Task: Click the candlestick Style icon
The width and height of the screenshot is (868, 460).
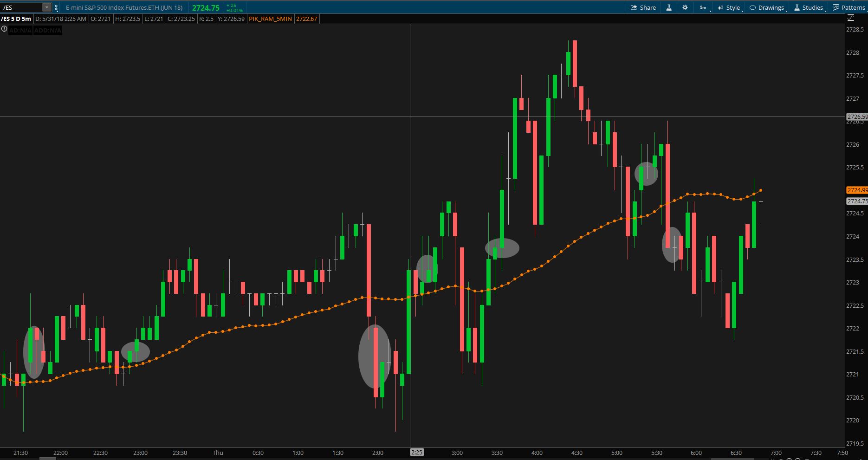Action: coord(721,7)
